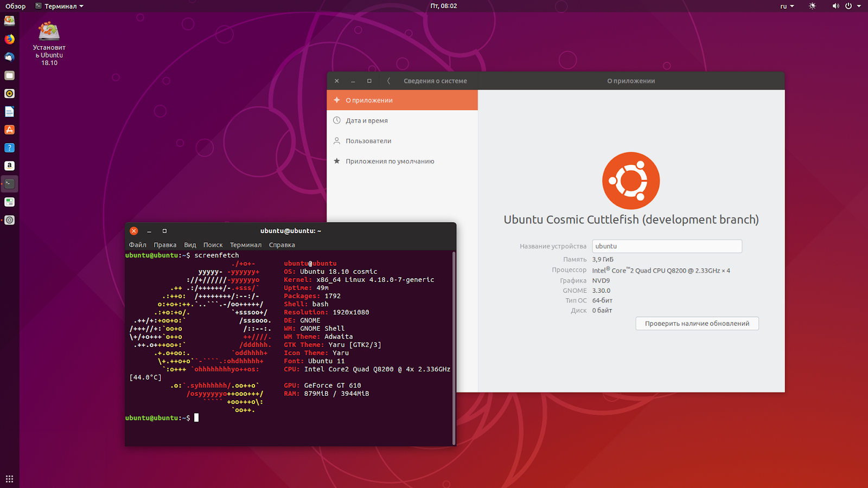The height and width of the screenshot is (488, 868).
Task: Click the power icon in the top bar
Action: pyautogui.click(x=848, y=6)
